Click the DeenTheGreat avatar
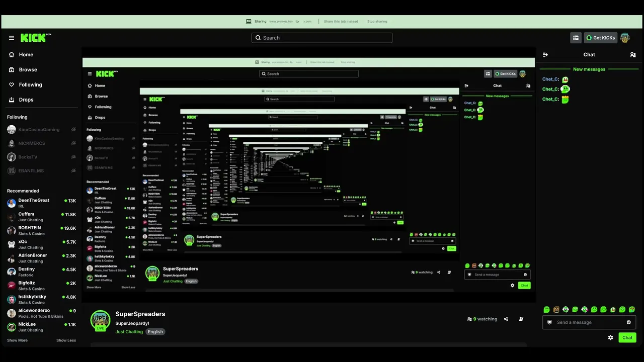Screen dimensions: 644x362 pos(12,203)
